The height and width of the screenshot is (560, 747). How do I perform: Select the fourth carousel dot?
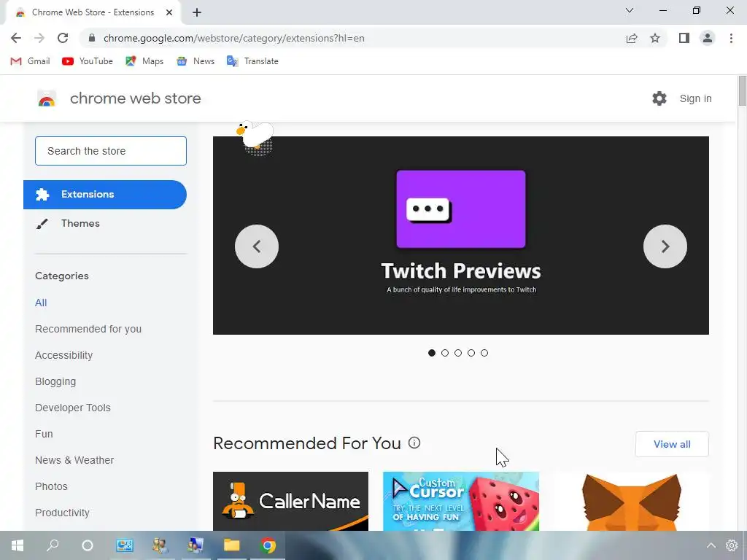tap(471, 353)
